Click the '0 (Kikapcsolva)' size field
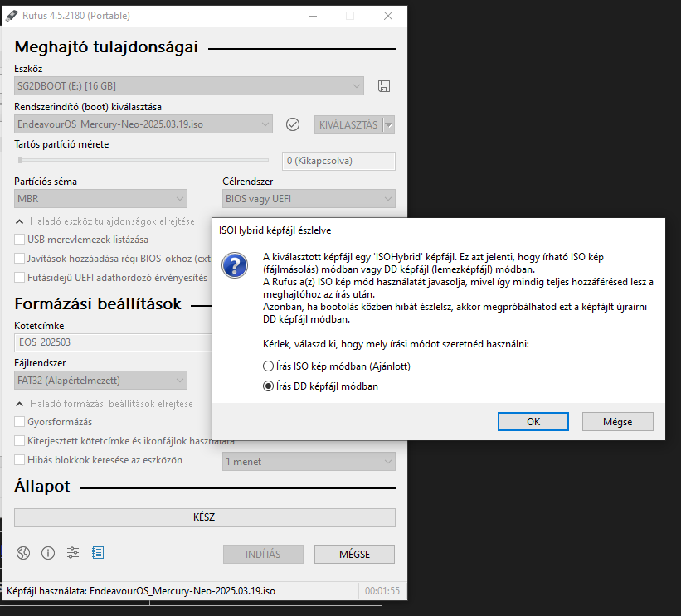The image size is (681, 616). click(338, 161)
